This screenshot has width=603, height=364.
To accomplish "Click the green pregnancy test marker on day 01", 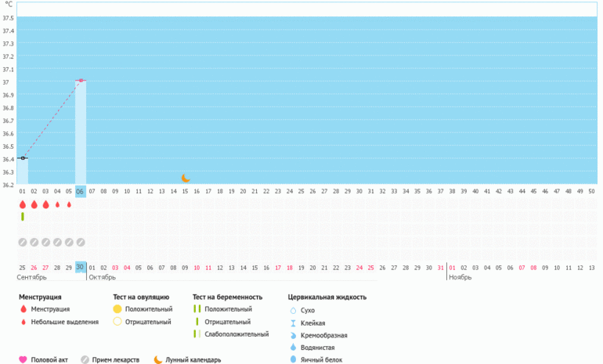I will click(x=23, y=216).
